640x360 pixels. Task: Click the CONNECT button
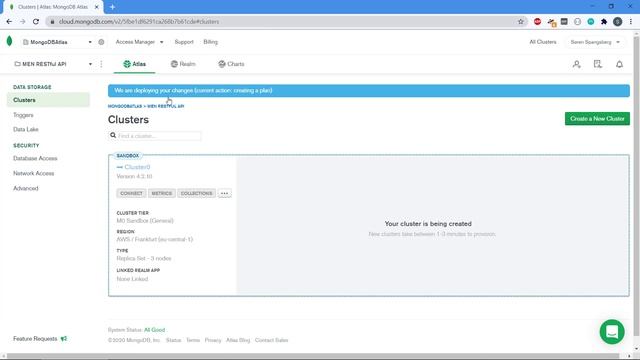pos(131,193)
